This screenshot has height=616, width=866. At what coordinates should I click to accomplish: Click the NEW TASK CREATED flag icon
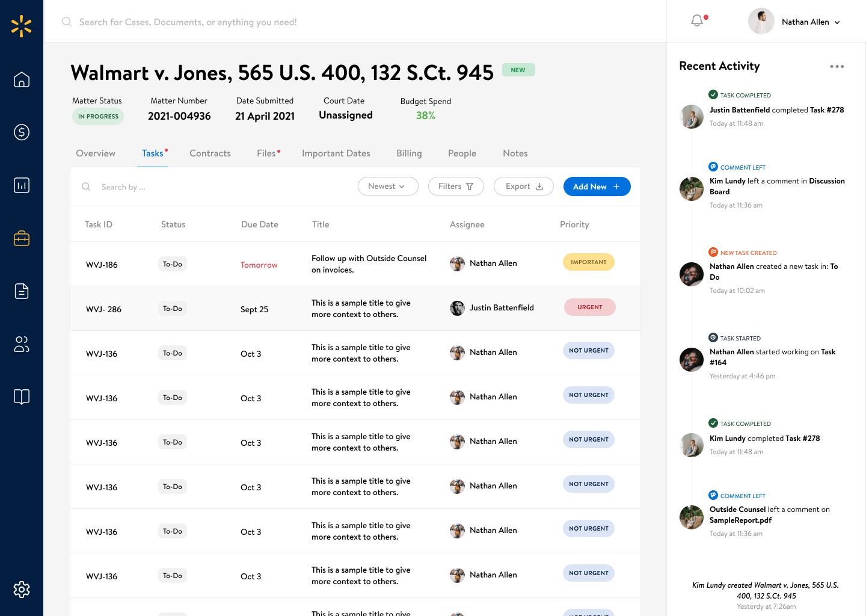coord(713,252)
